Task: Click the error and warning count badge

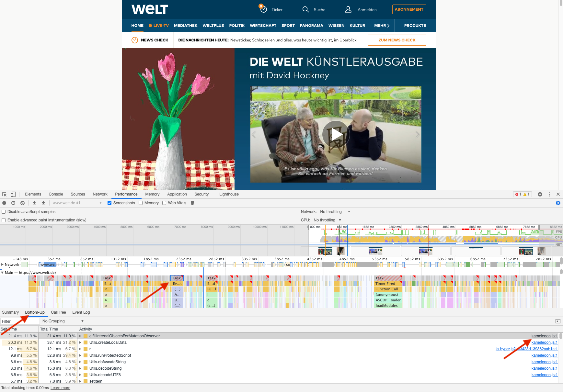Action: [x=522, y=194]
